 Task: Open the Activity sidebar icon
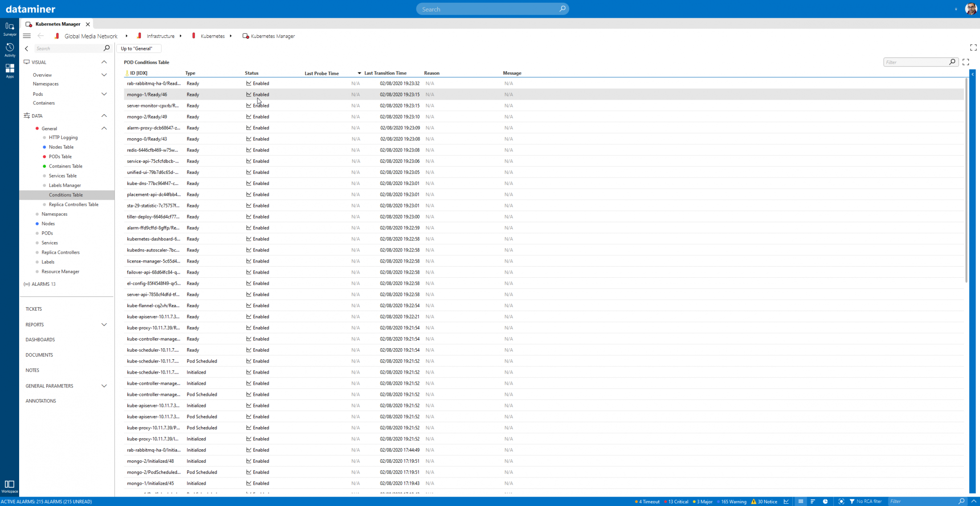(x=9, y=49)
